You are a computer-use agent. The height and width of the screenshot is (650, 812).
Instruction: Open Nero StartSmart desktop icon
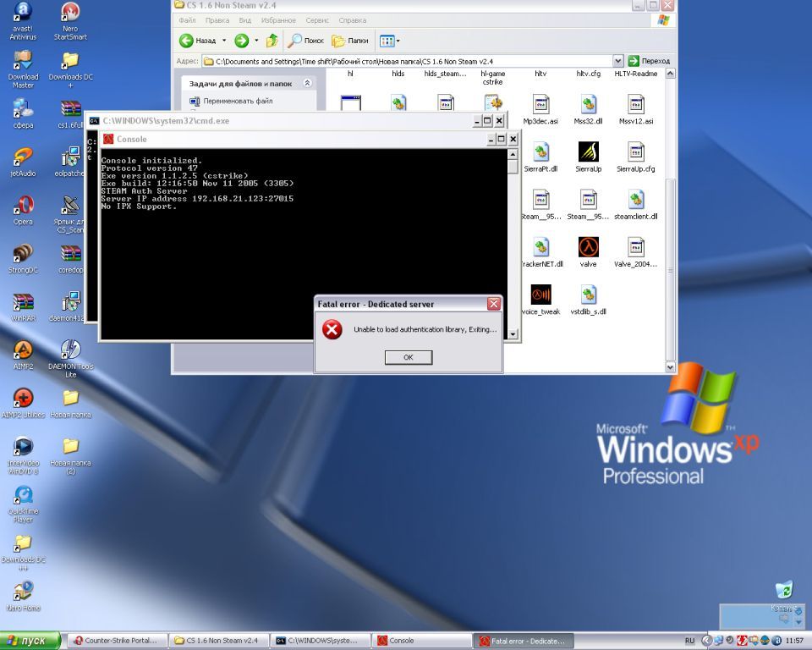click(70, 20)
